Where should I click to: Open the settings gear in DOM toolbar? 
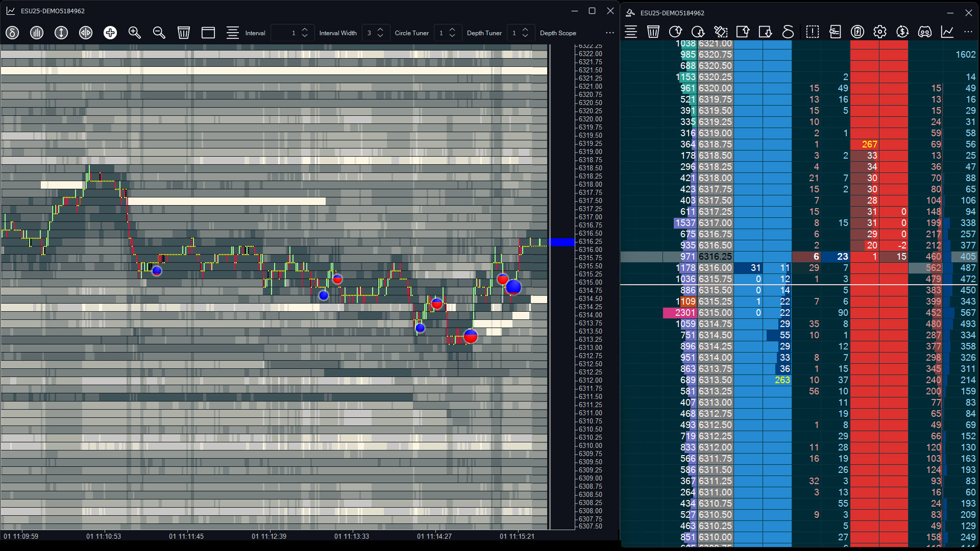pos(880,32)
